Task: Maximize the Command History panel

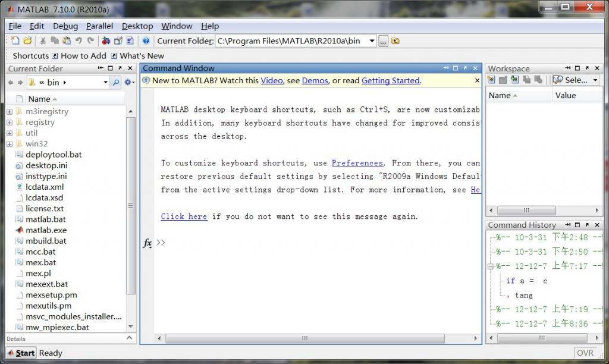Action: tap(577, 225)
